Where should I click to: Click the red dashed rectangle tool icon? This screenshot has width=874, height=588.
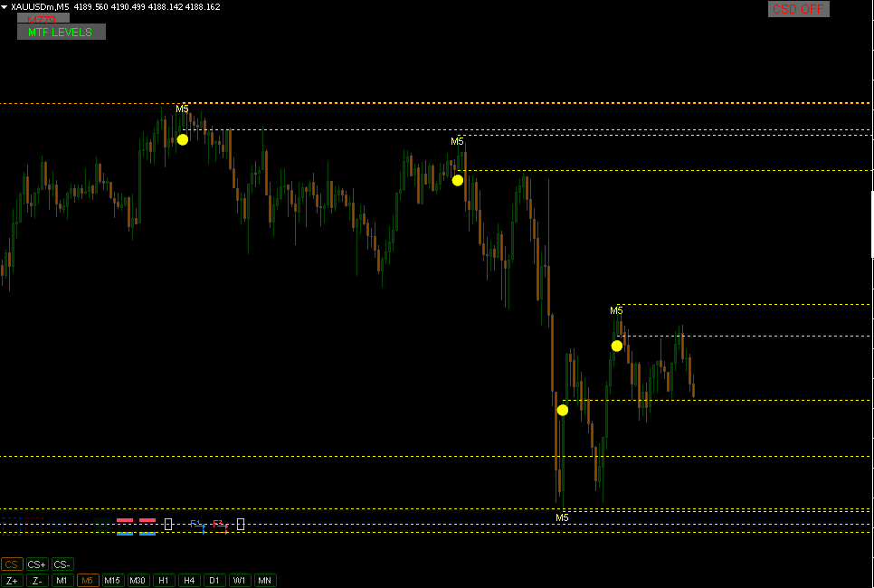(34, 526)
